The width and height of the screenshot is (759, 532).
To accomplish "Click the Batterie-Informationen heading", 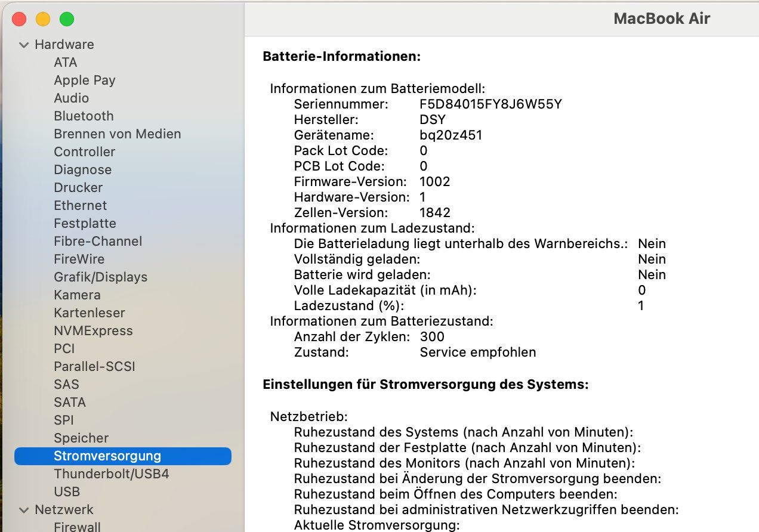I will (x=342, y=57).
